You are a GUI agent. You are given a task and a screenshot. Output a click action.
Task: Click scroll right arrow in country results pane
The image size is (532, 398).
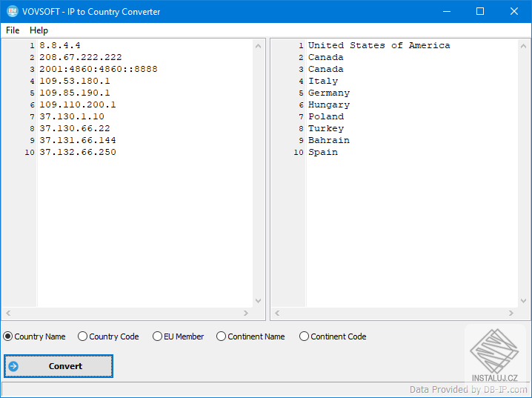[511, 313]
